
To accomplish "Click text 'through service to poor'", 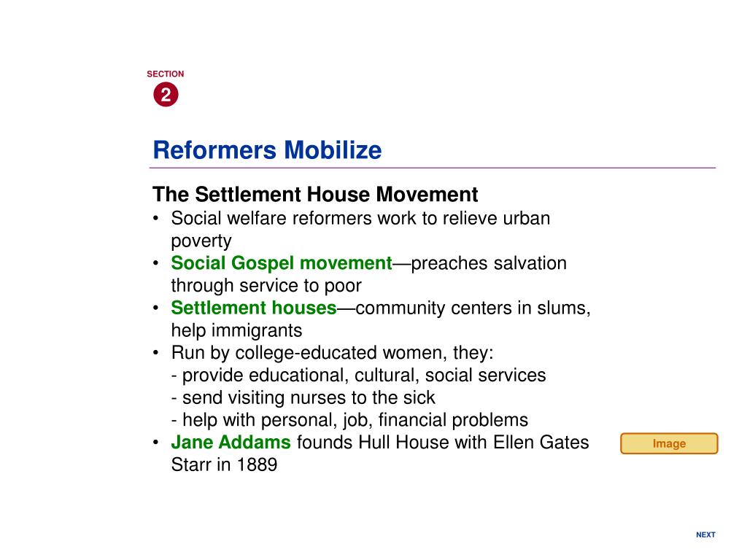I will click(266, 286).
